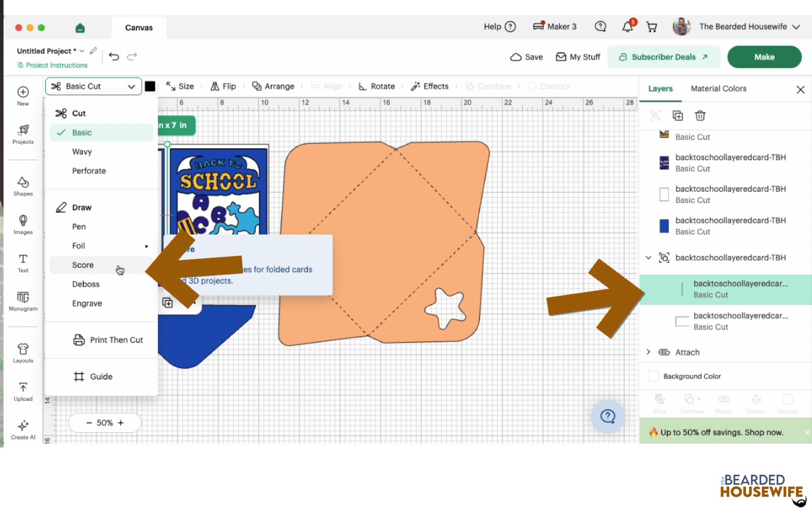Select the Text tool

tap(23, 263)
